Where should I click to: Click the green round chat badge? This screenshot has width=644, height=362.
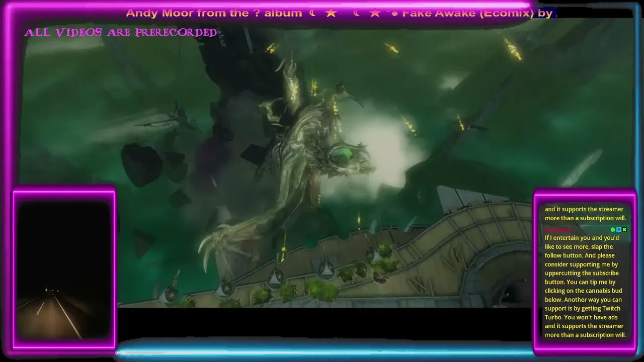tap(613, 230)
